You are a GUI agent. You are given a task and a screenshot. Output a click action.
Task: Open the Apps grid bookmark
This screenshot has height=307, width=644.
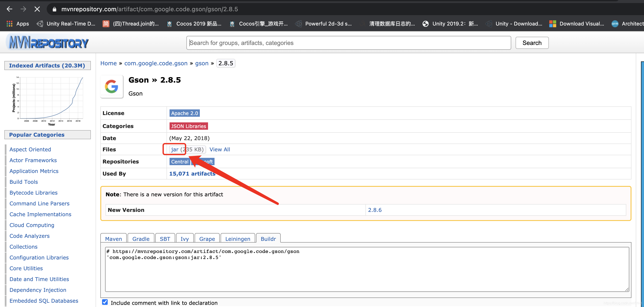point(18,24)
